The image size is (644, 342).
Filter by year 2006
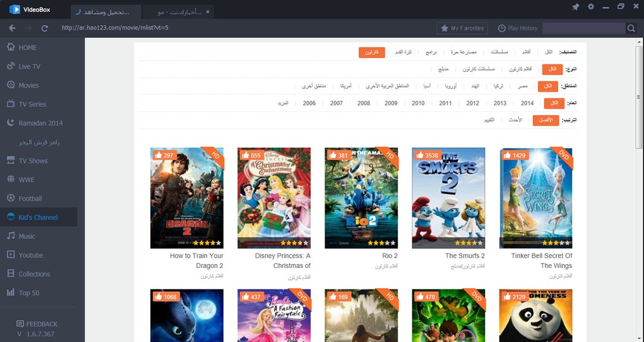pyautogui.click(x=309, y=103)
